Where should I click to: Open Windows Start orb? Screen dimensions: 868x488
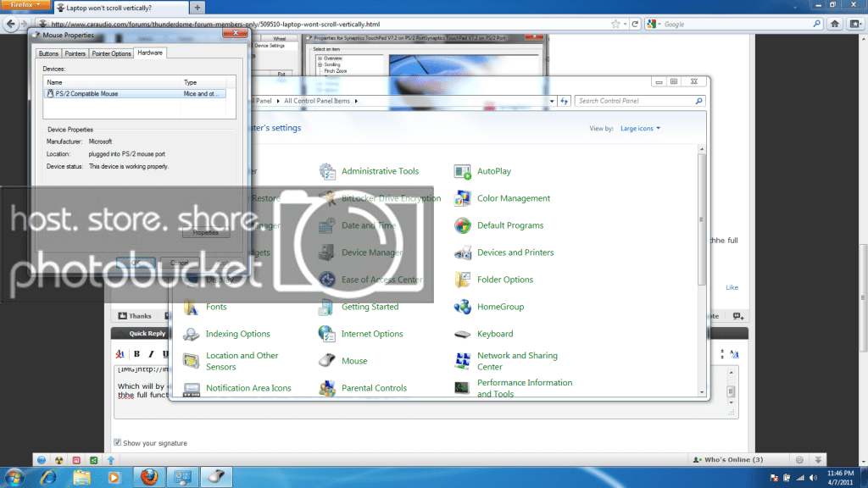pyautogui.click(x=14, y=477)
